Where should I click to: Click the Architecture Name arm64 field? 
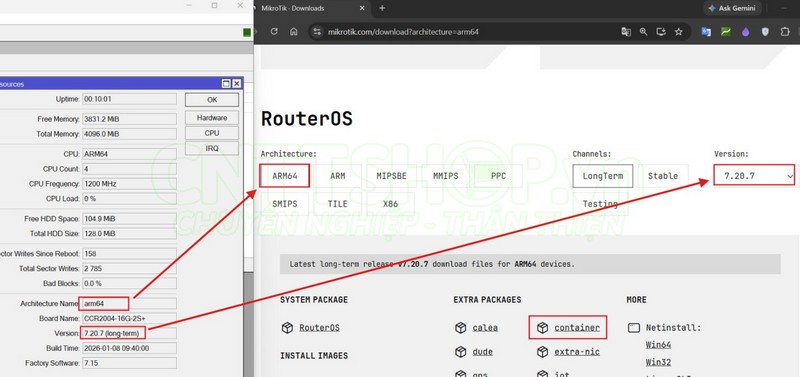click(x=129, y=304)
